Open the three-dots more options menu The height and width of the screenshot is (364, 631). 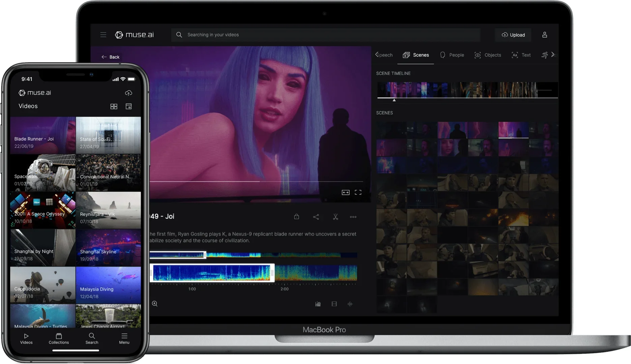click(x=353, y=217)
